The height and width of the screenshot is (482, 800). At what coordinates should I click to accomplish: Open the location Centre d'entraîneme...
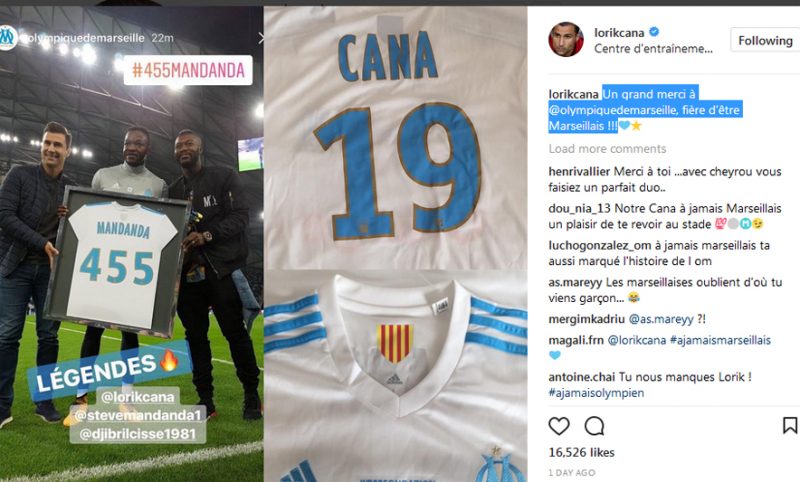653,48
